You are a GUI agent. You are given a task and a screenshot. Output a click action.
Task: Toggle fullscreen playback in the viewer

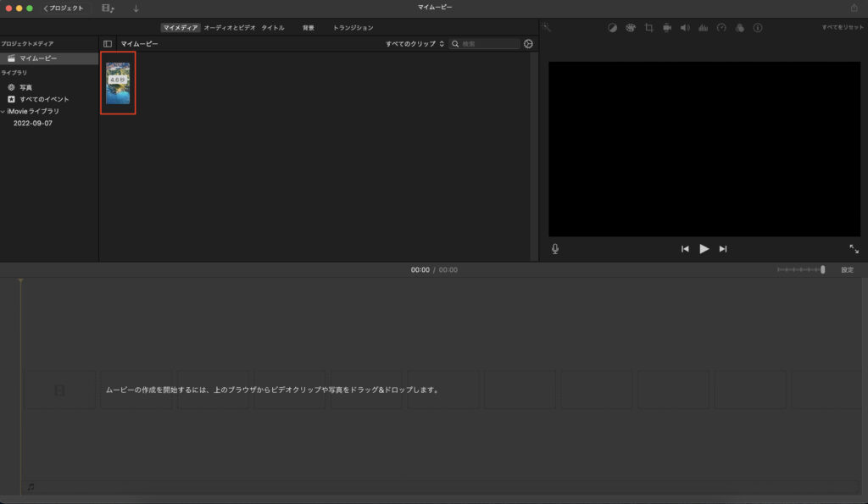[854, 249]
